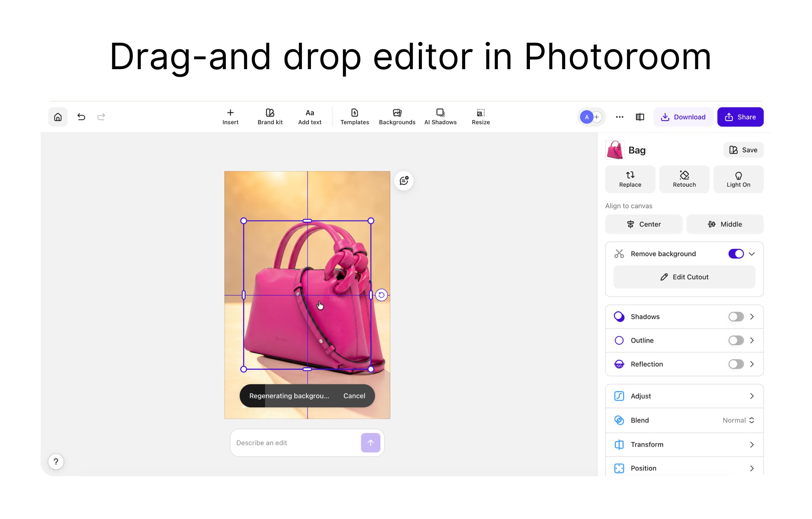Open help with the question mark
The width and height of the screenshot is (812, 519).
point(56,462)
